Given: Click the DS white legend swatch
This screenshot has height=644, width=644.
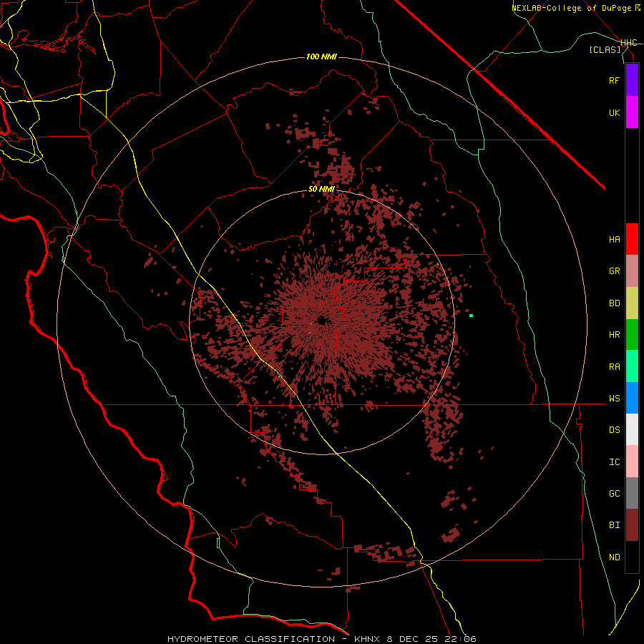Looking at the screenshot, I should (632, 429).
